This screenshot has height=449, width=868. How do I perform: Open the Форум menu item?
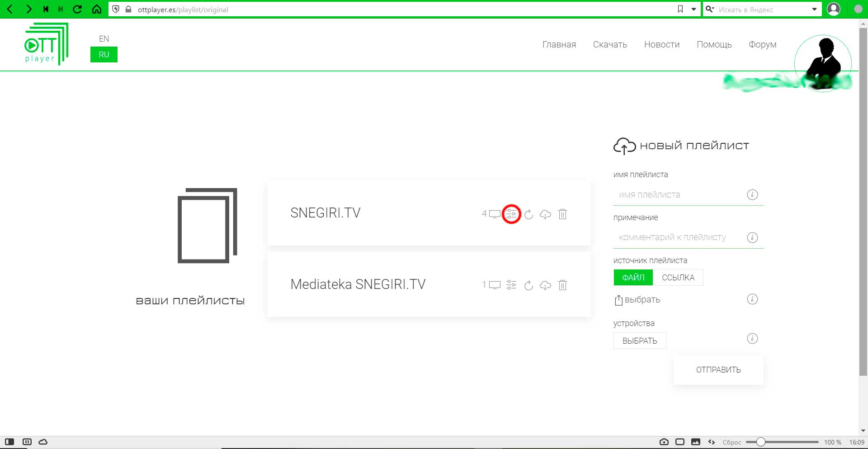(762, 44)
